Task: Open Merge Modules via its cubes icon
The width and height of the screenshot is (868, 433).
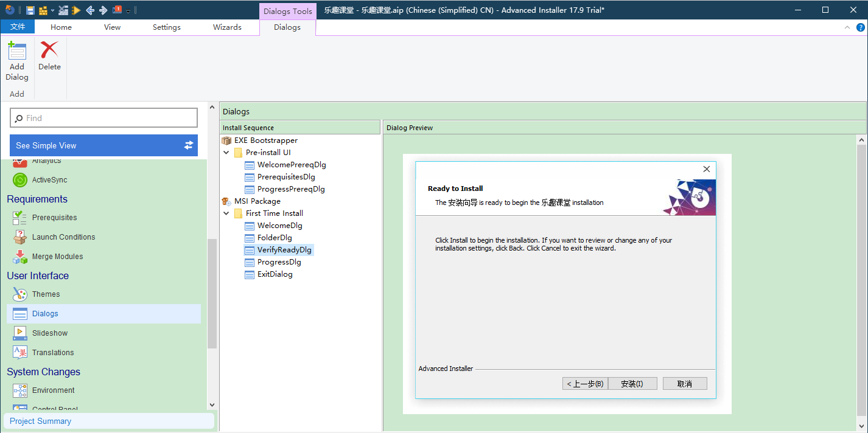Action: click(20, 257)
